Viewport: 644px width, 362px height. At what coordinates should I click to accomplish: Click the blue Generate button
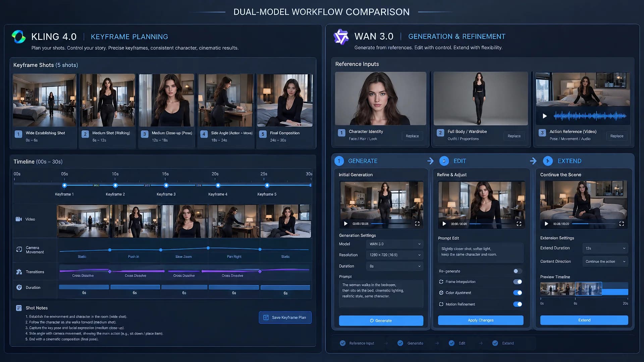pyautogui.click(x=381, y=321)
